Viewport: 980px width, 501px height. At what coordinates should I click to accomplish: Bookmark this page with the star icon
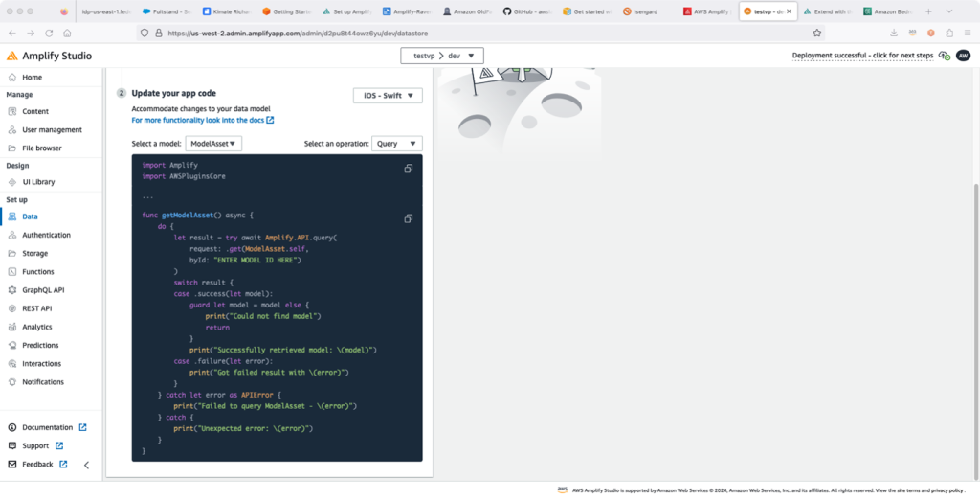[816, 34]
